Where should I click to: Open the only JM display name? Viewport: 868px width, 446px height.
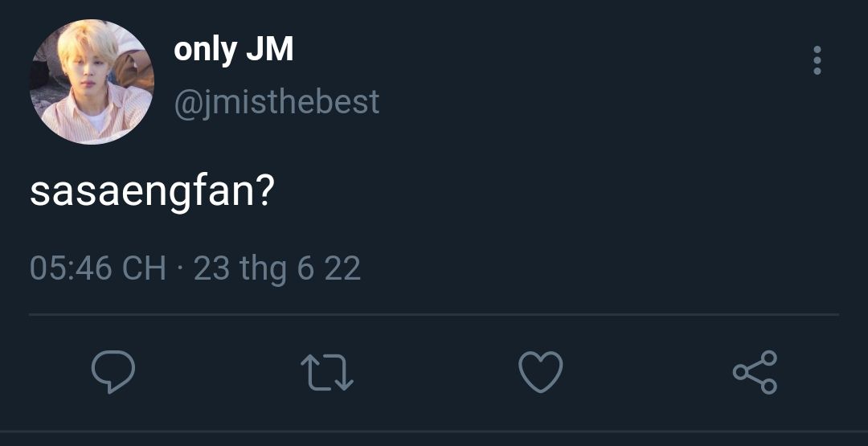pyautogui.click(x=233, y=50)
